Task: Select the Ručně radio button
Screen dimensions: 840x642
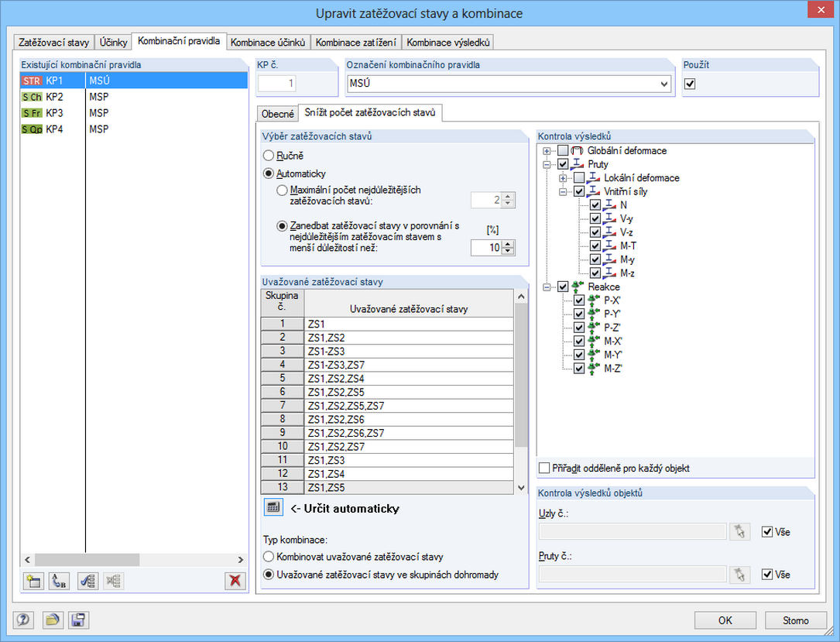Action: click(269, 156)
